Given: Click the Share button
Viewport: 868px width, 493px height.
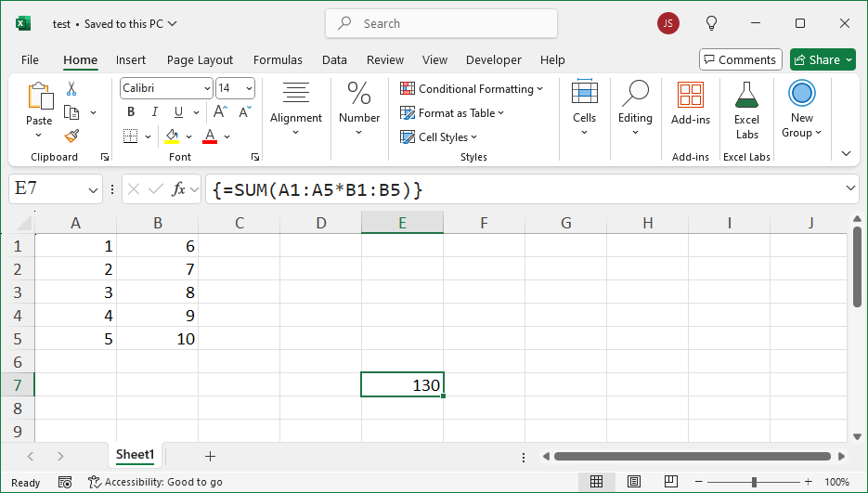Looking at the screenshot, I should [x=823, y=59].
